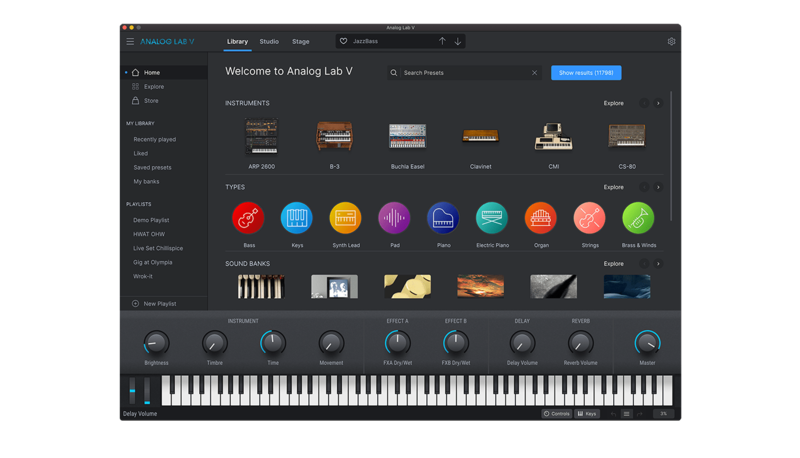Select the Clavinet instrument
Screen dimensions: 800x458
coord(480,136)
